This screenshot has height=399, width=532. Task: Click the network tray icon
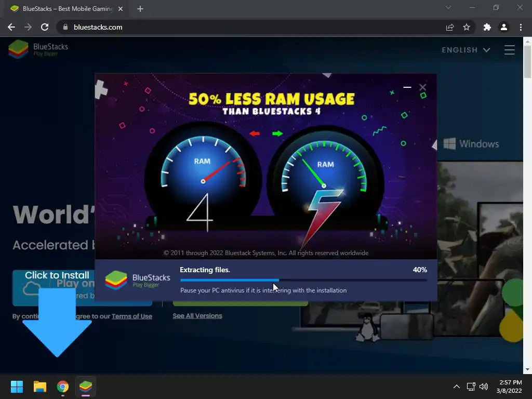coord(471,387)
